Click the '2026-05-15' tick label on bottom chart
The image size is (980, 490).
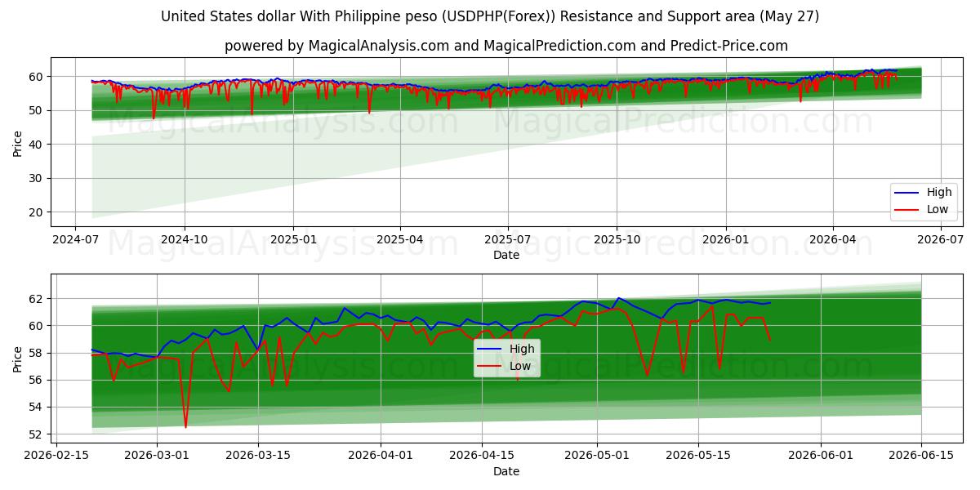[x=698, y=456]
